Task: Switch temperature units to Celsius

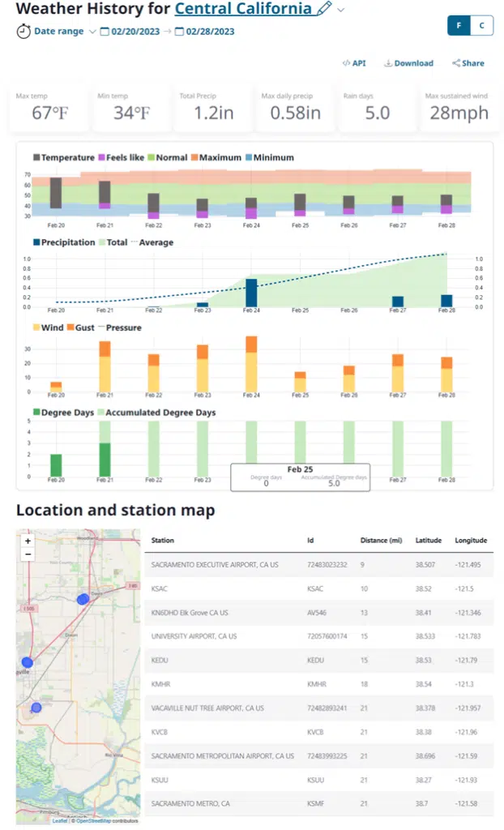Action: [x=481, y=25]
